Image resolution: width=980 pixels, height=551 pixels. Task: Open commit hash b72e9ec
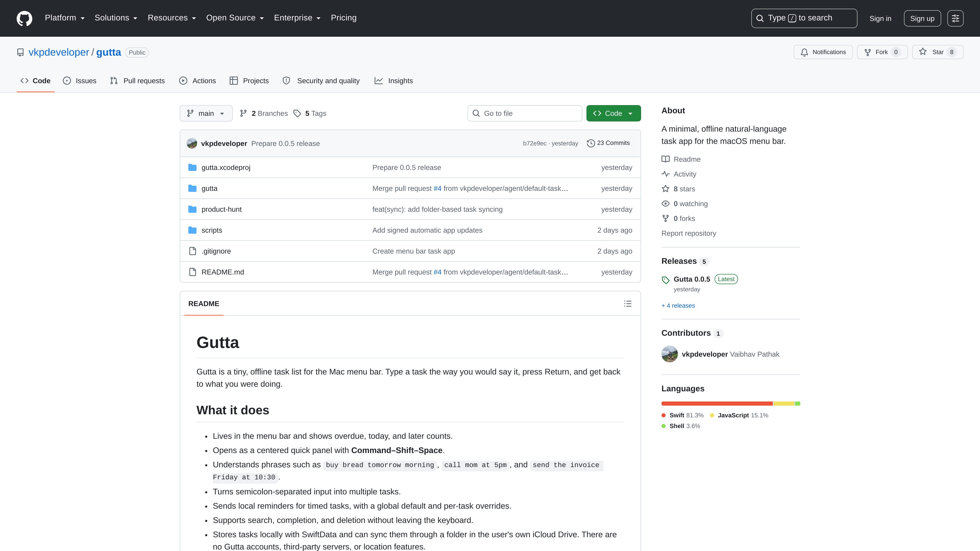click(534, 143)
